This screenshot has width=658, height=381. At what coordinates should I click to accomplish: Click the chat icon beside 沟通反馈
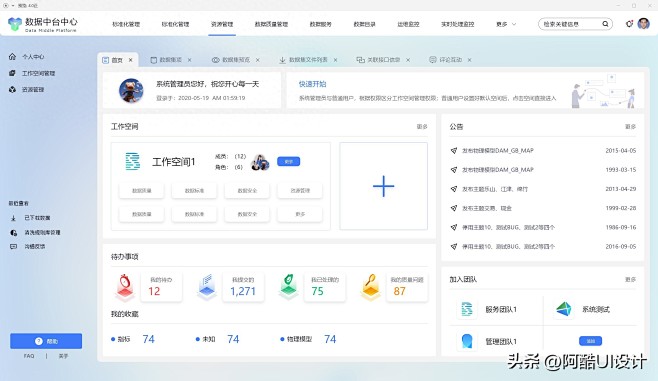point(13,247)
